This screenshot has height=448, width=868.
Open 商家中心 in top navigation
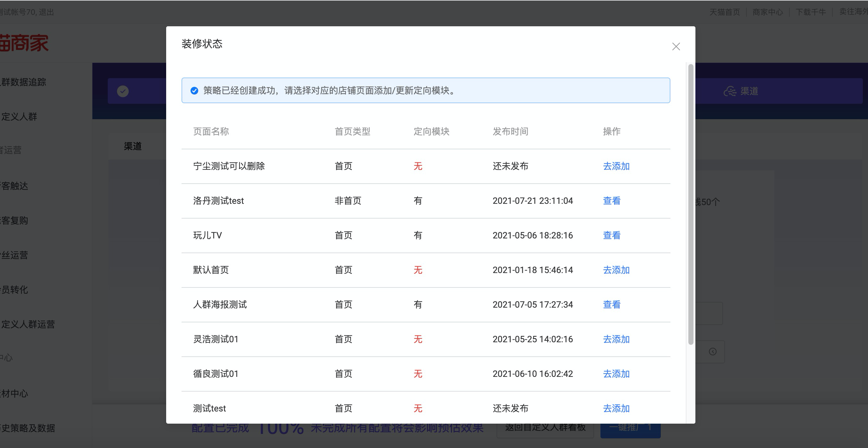[768, 12]
